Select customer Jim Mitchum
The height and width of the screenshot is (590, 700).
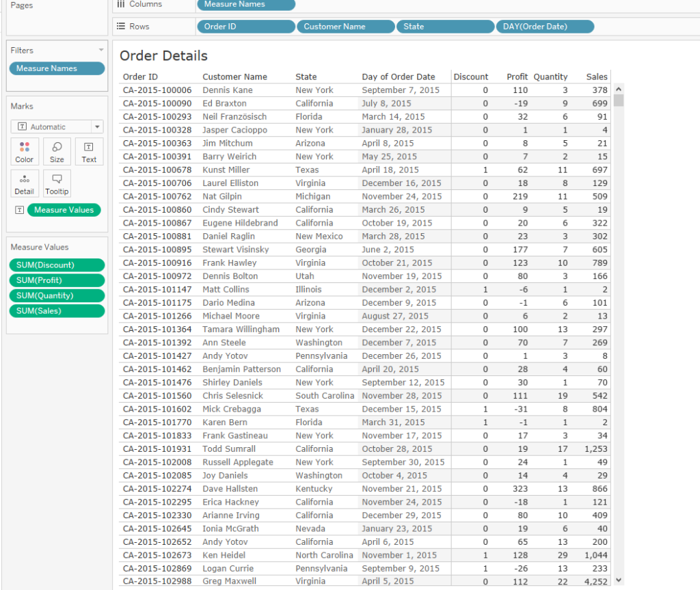tap(227, 144)
